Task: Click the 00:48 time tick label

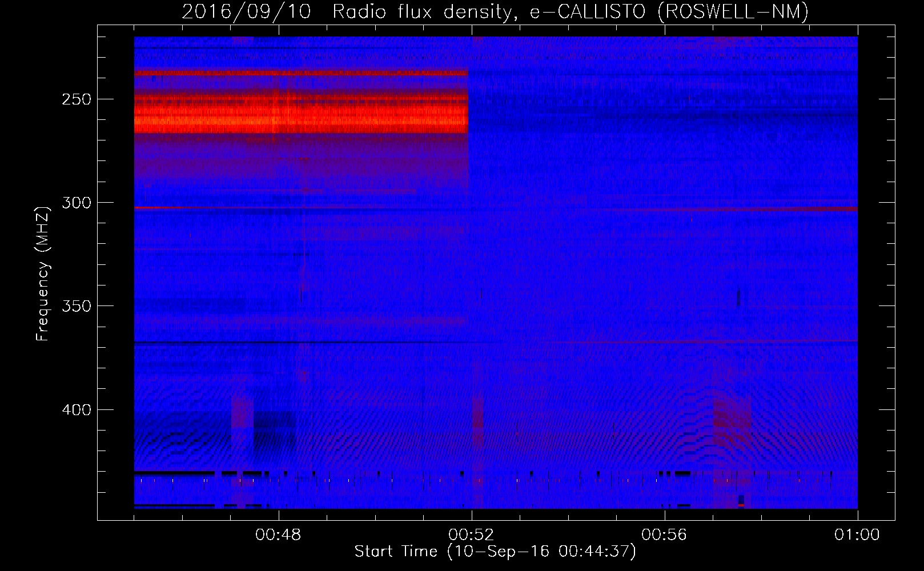Action: click(x=278, y=535)
